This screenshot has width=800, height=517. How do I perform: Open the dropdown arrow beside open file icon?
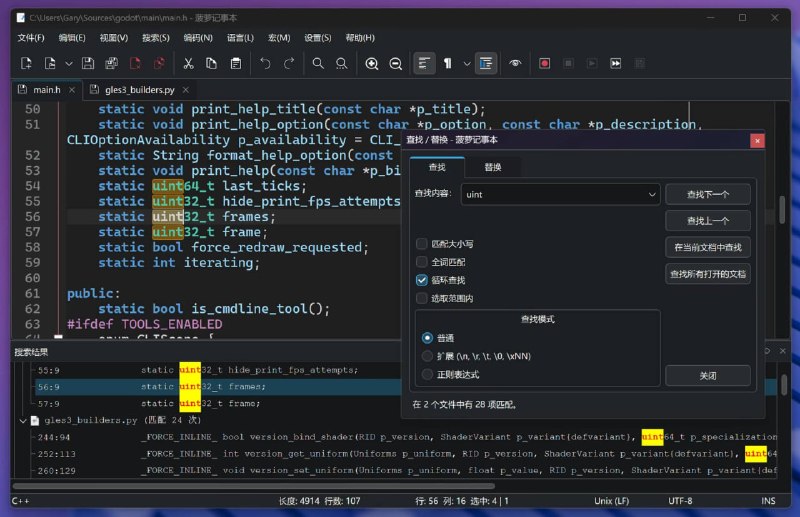69,64
